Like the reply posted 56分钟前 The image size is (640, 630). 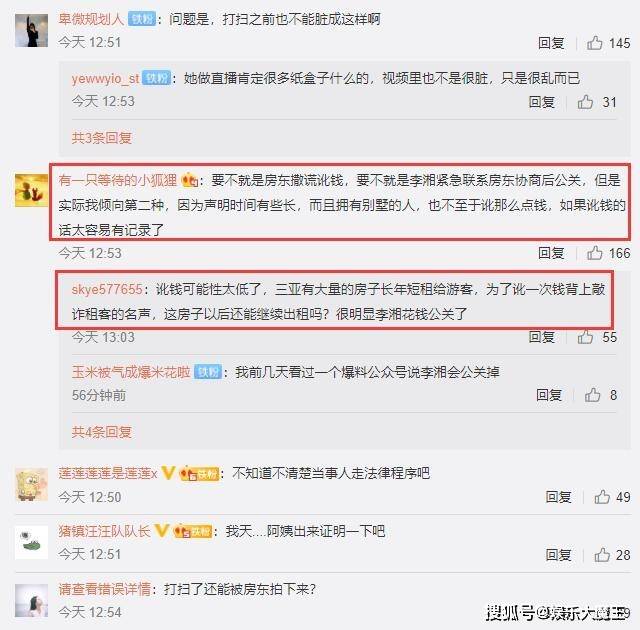[x=593, y=395]
